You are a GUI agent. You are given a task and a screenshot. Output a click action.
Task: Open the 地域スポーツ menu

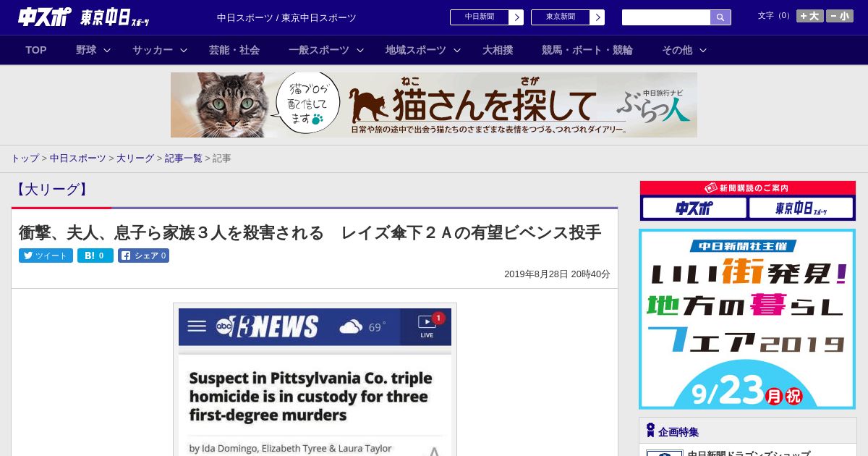[x=415, y=50]
